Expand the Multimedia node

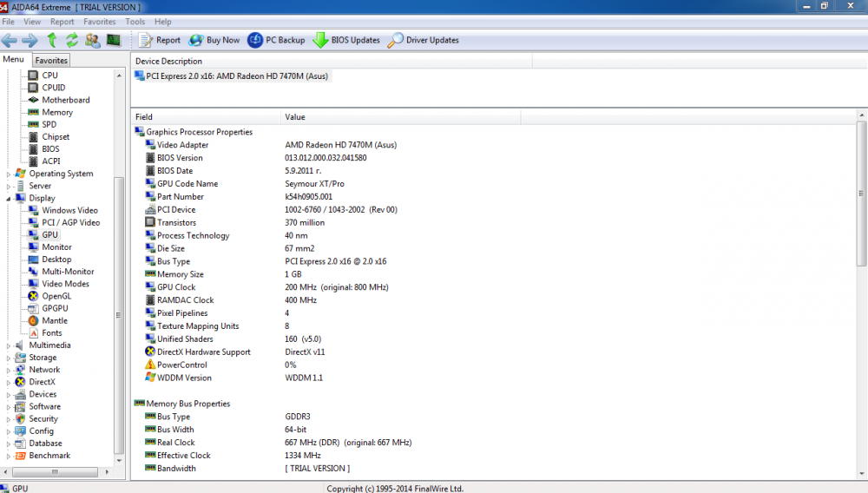pos(9,345)
